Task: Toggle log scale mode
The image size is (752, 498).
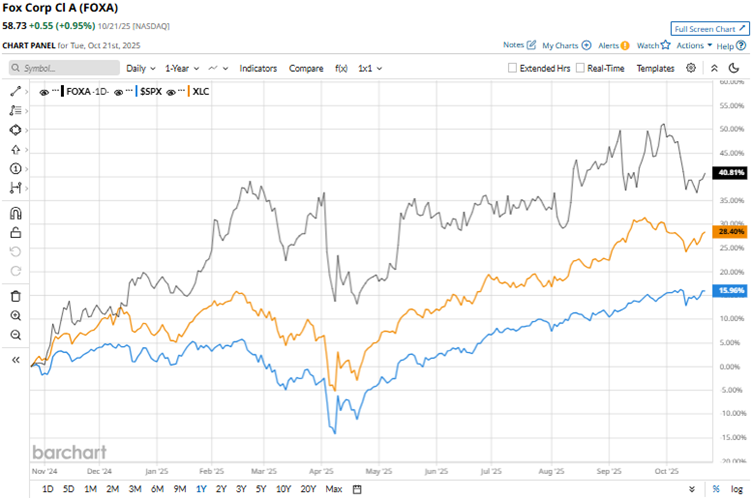Action: point(737,489)
